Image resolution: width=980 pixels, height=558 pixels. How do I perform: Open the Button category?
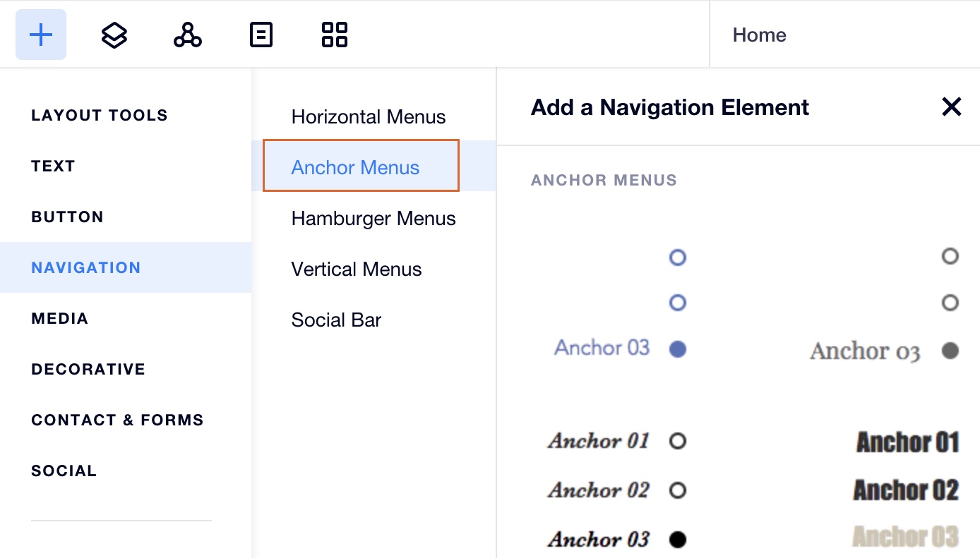point(67,217)
